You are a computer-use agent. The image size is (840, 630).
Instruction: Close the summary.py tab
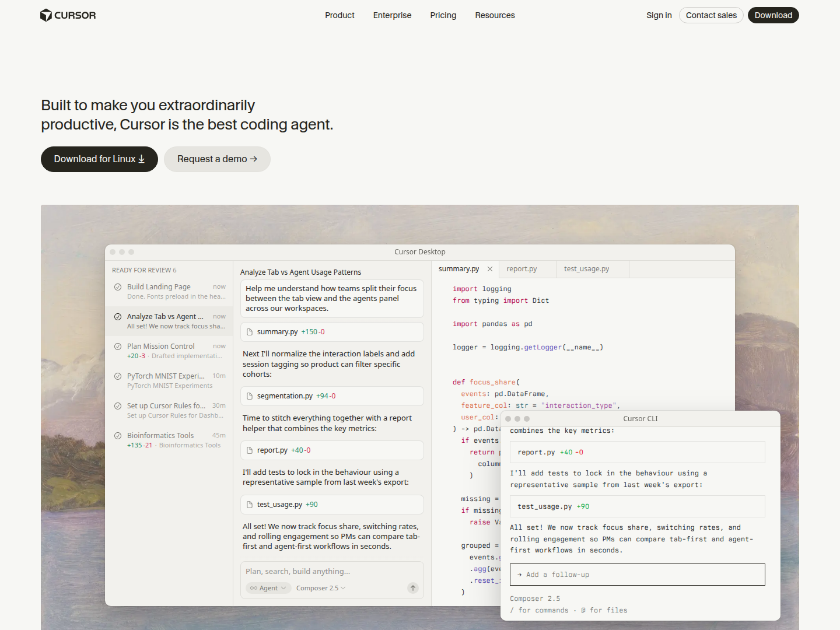click(490, 269)
